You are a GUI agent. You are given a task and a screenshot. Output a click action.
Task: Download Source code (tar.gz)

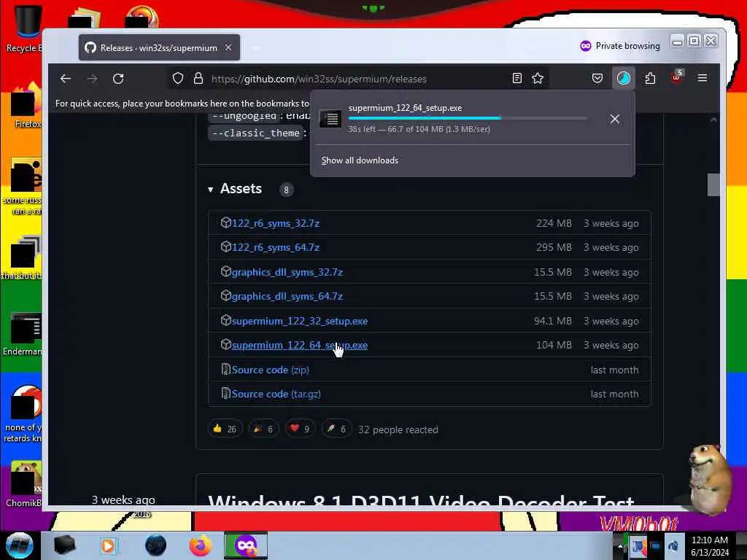click(x=276, y=394)
